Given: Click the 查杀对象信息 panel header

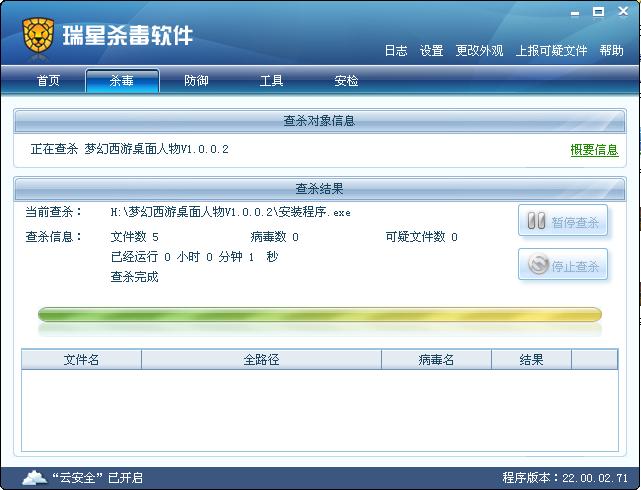Looking at the screenshot, I should point(320,121).
